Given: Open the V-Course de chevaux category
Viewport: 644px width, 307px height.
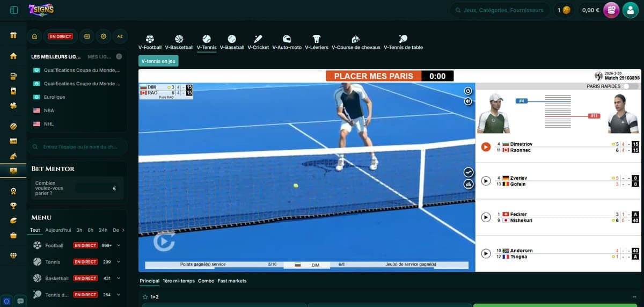Looking at the screenshot, I should coord(355,42).
